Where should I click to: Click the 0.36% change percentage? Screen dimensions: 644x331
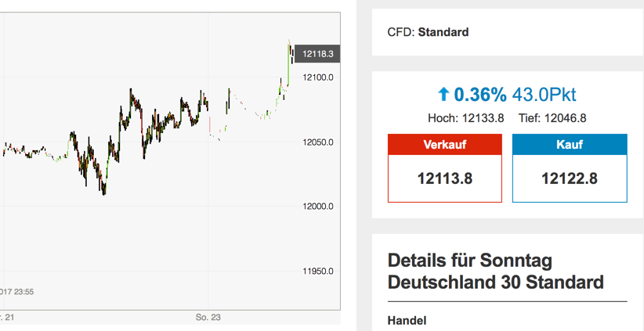(480, 95)
